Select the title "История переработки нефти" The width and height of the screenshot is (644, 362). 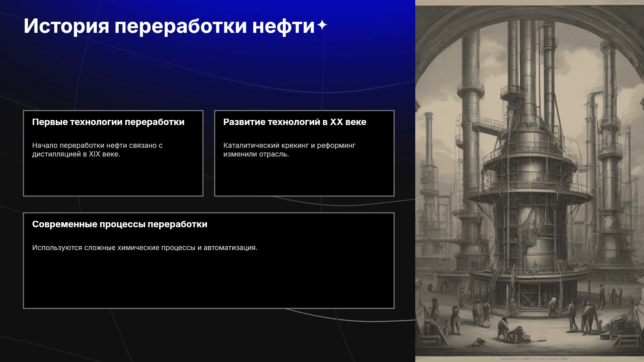click(x=169, y=26)
